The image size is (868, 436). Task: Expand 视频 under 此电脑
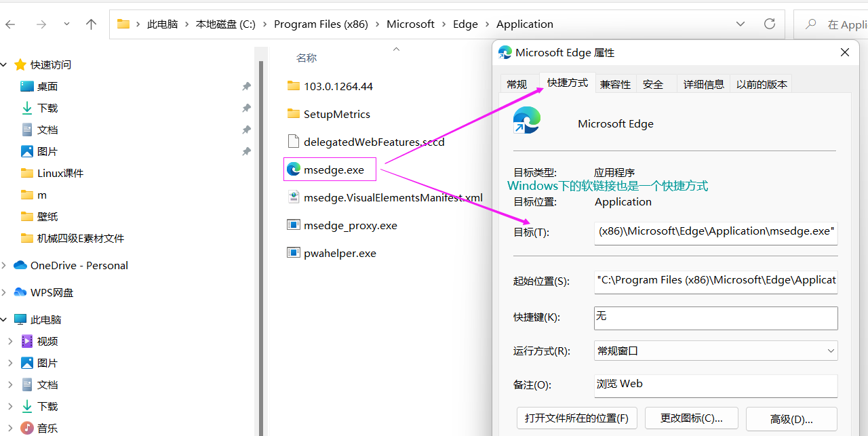(10, 342)
